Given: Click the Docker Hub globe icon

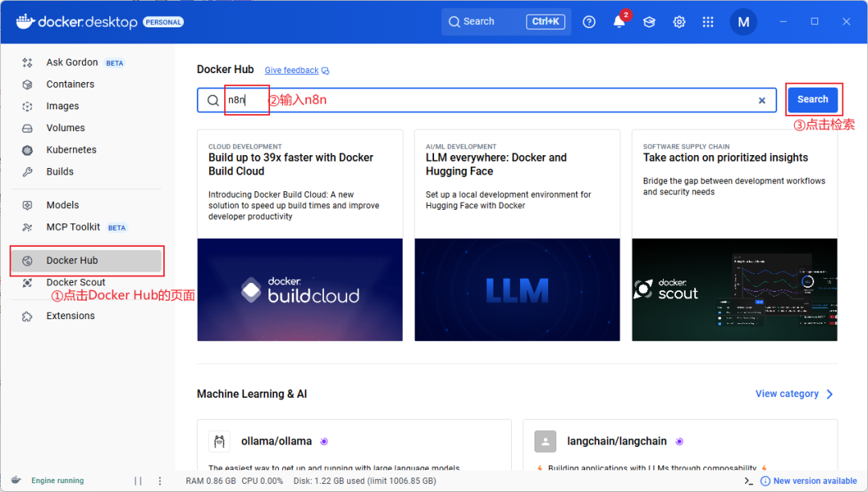Looking at the screenshot, I should (27, 260).
